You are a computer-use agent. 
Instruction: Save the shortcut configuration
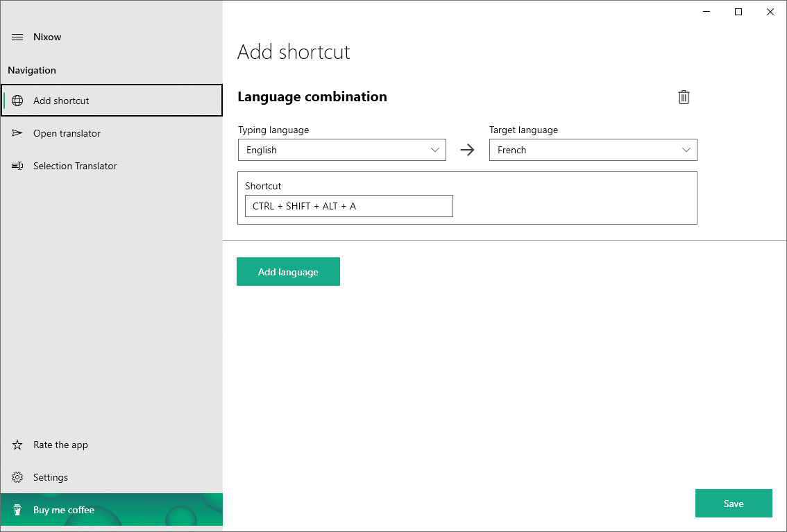pyautogui.click(x=733, y=504)
